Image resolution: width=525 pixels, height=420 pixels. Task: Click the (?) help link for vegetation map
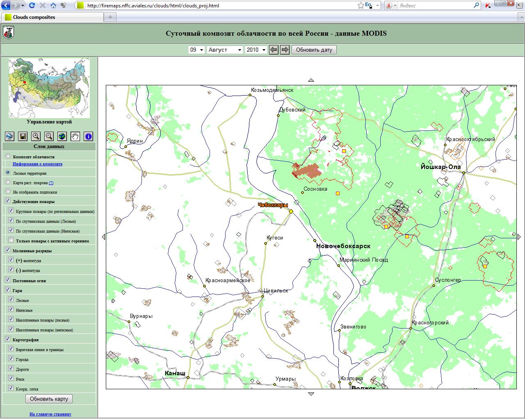point(51,183)
